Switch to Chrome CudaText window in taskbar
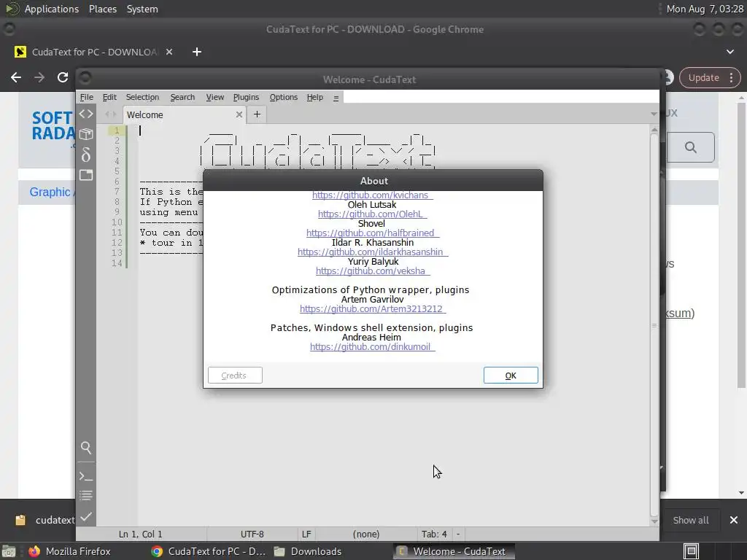The width and height of the screenshot is (747, 560). point(208,551)
